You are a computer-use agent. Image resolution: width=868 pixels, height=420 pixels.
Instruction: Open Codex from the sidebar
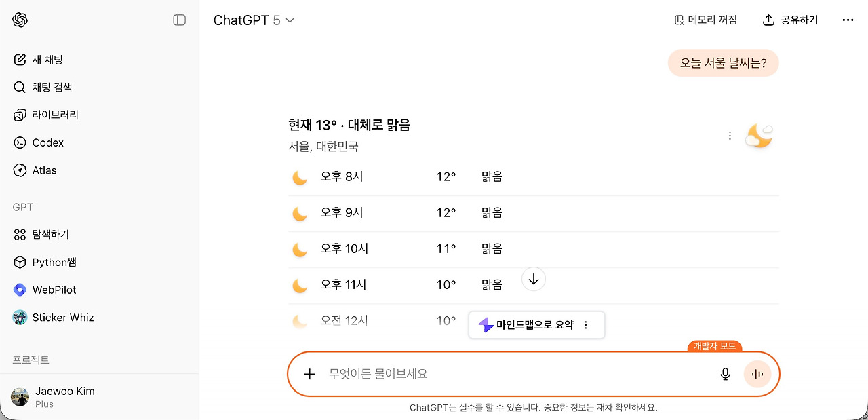(x=47, y=143)
